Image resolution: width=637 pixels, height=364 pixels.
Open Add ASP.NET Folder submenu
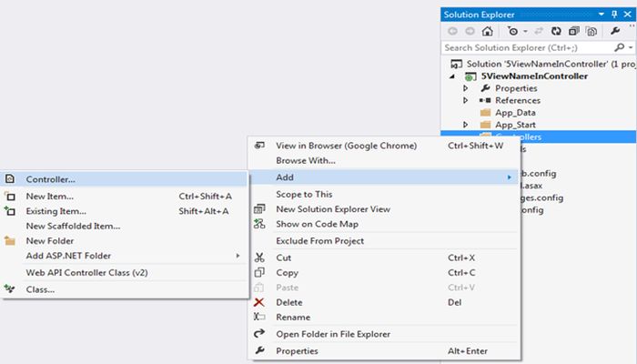[68, 256]
